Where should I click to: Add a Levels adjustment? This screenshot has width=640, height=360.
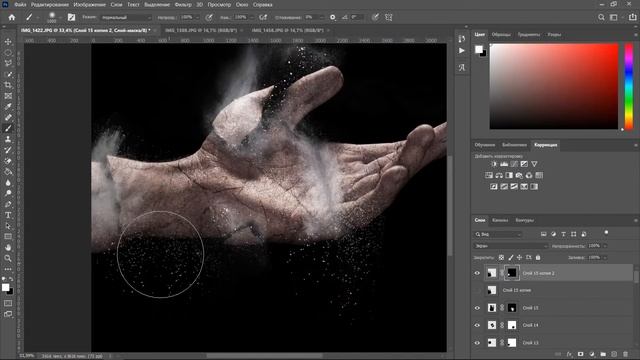(x=504, y=164)
